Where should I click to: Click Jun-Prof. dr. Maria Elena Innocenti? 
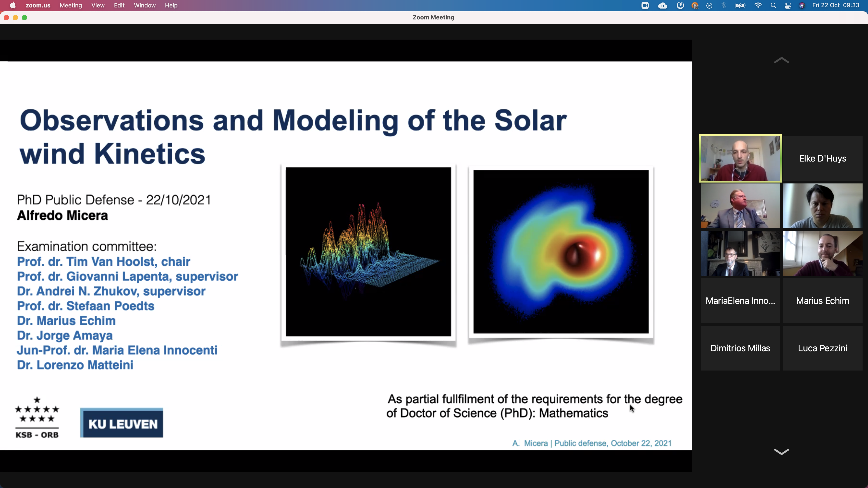(117, 350)
